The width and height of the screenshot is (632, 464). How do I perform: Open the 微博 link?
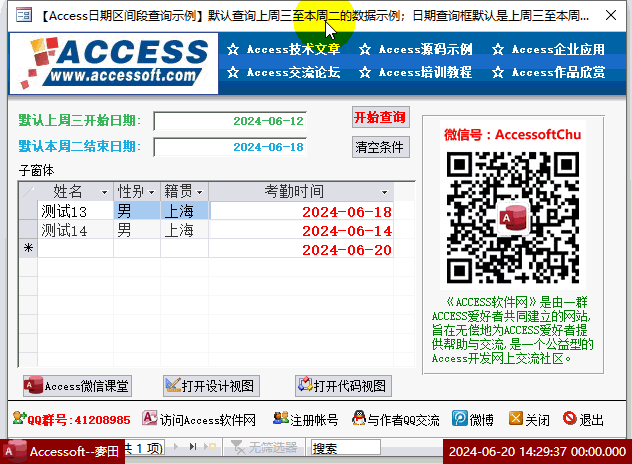(x=473, y=419)
